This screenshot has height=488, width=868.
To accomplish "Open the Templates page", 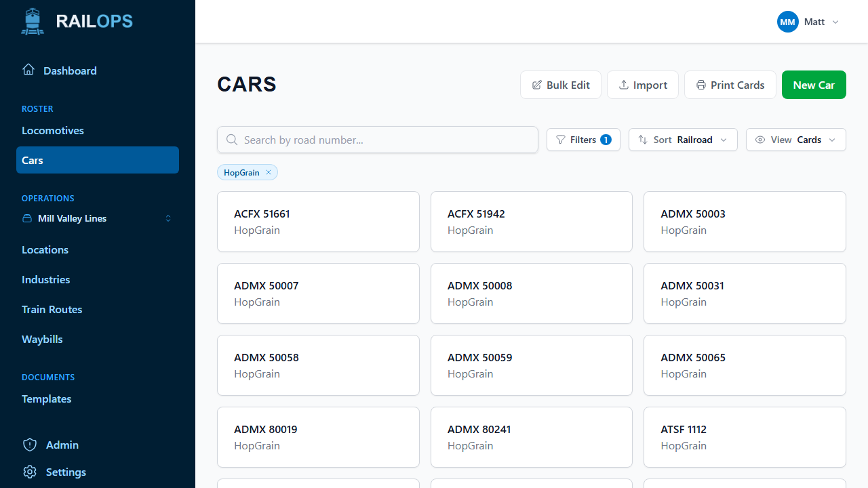I will coord(46,399).
